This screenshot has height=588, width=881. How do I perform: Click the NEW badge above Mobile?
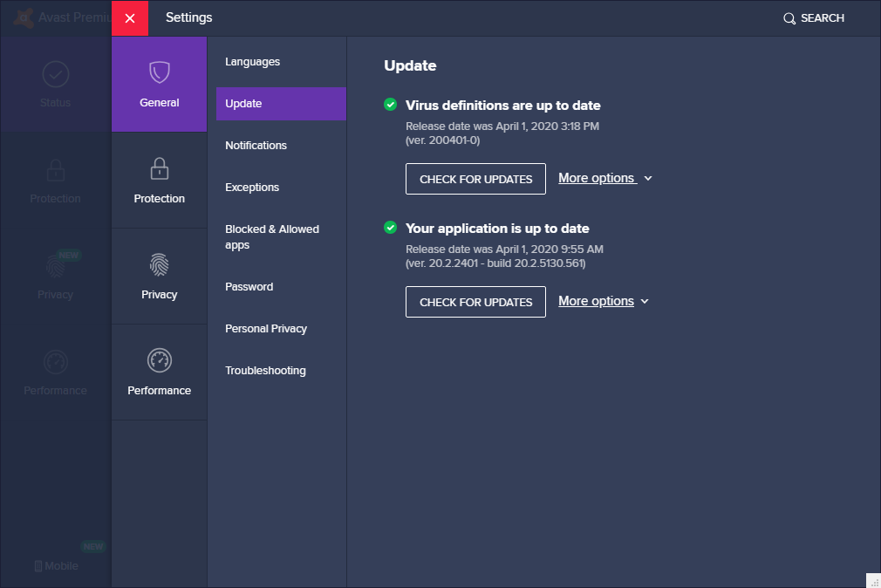click(93, 546)
